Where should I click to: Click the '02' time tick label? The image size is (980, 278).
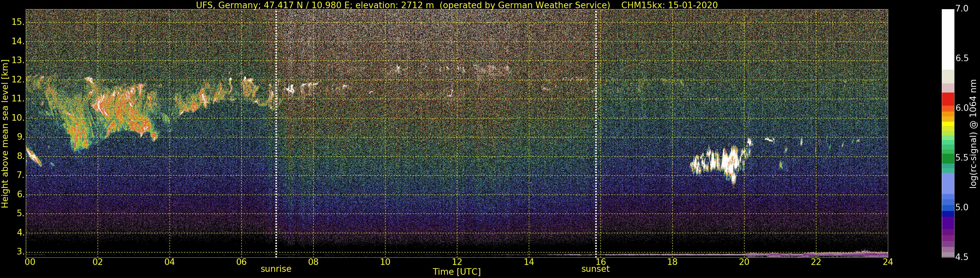pyautogui.click(x=98, y=262)
